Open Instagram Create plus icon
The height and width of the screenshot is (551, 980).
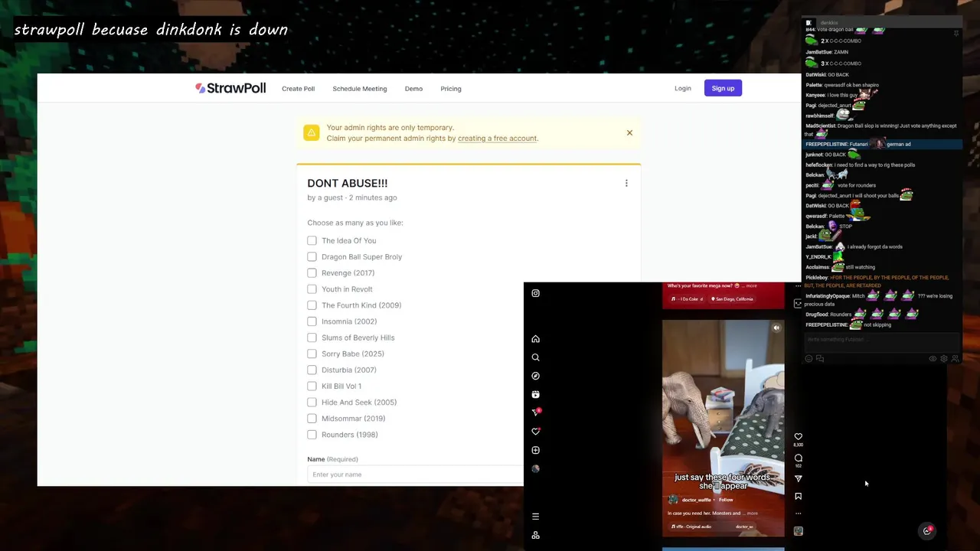(x=536, y=450)
